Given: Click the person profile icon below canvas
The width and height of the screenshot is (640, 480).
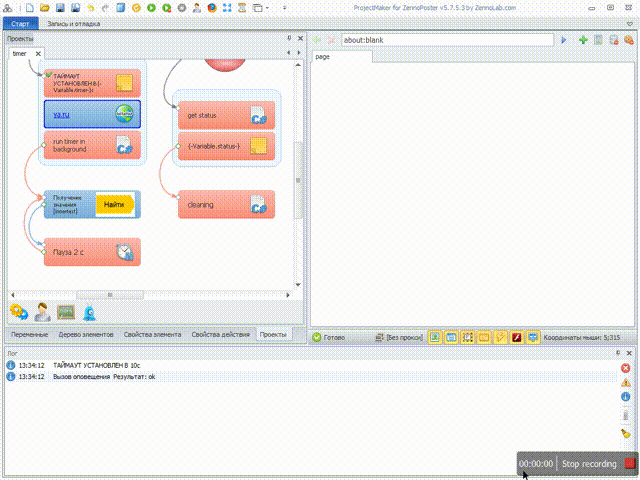Looking at the screenshot, I should (42, 312).
